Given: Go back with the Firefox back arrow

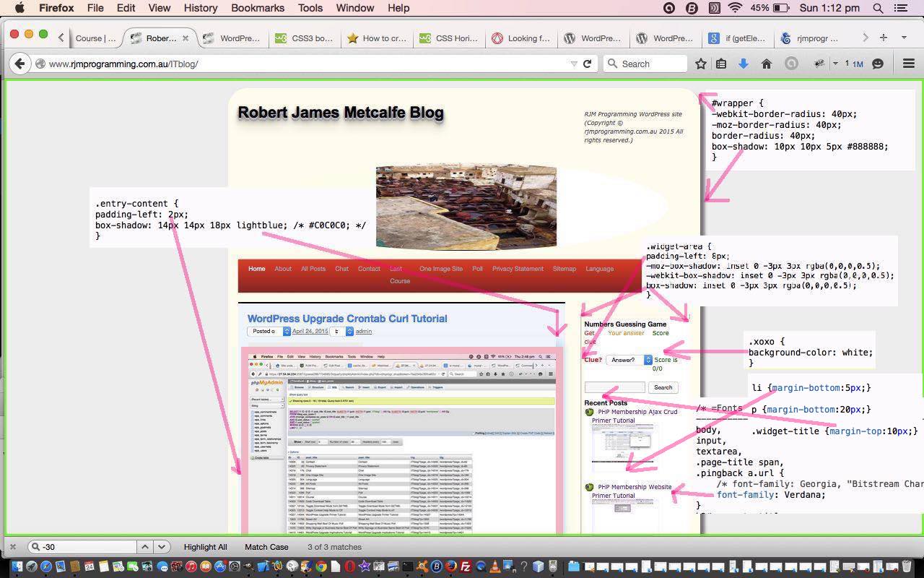Looking at the screenshot, I should 19,64.
